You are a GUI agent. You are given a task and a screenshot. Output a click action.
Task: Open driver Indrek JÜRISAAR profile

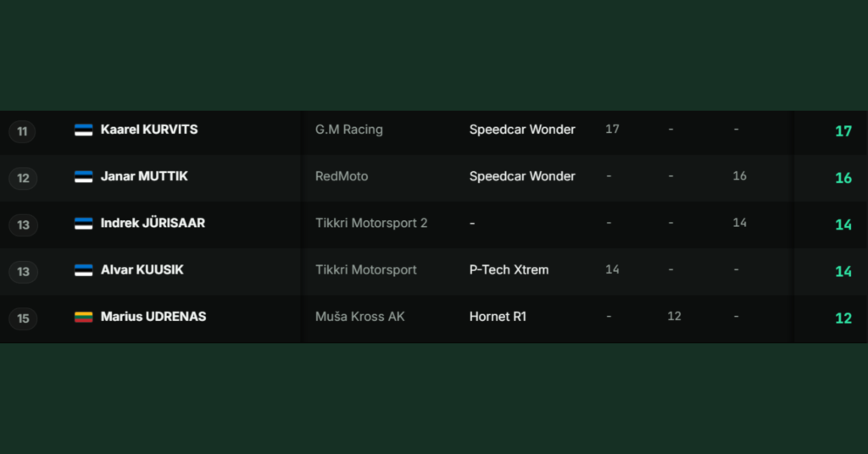[153, 223]
